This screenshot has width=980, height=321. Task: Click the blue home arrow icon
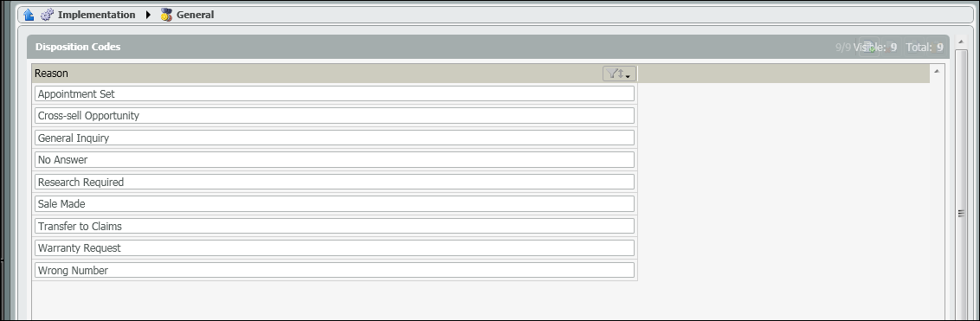28,15
